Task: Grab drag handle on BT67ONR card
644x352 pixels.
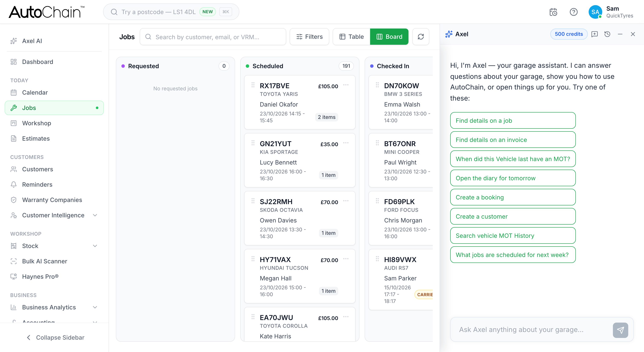Action: 377,143
